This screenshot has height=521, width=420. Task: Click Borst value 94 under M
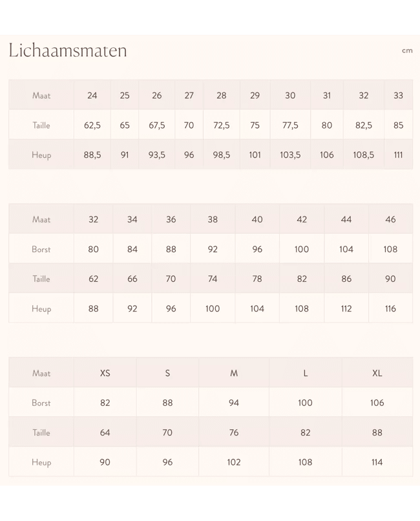(x=234, y=403)
